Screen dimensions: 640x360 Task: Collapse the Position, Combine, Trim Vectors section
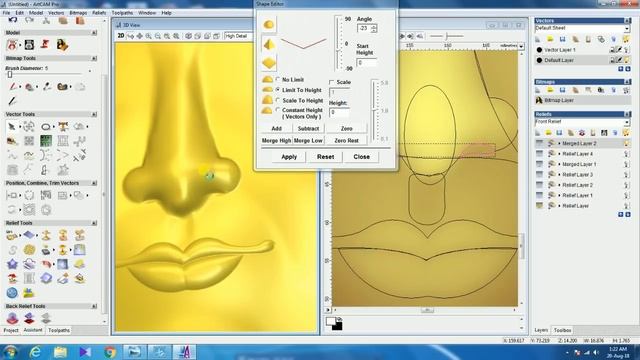(x=94, y=183)
